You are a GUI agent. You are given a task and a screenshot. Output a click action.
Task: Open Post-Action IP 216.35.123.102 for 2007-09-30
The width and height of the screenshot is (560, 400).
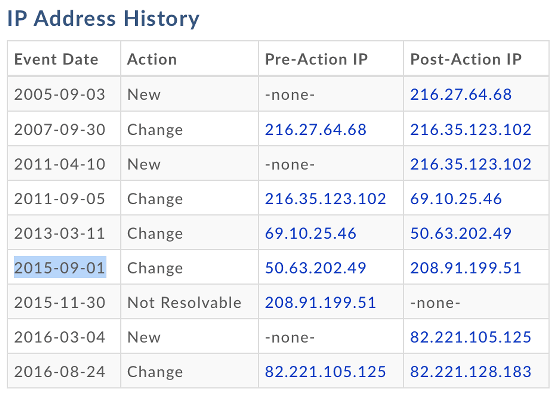coord(471,130)
